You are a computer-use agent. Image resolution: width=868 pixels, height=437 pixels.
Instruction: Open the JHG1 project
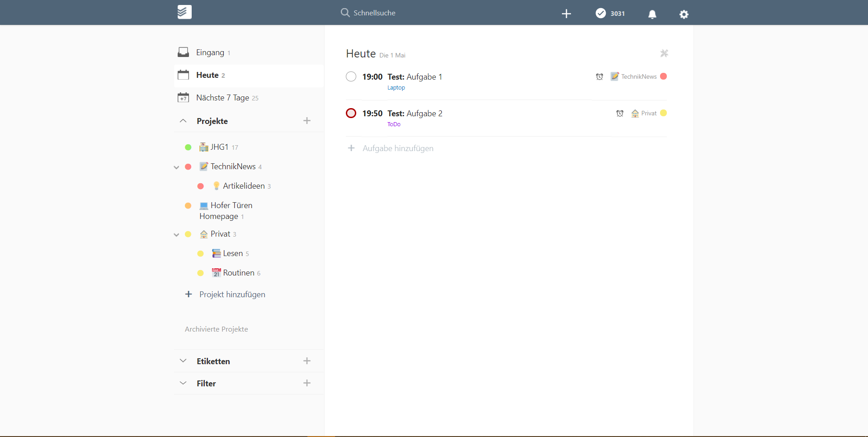click(219, 147)
